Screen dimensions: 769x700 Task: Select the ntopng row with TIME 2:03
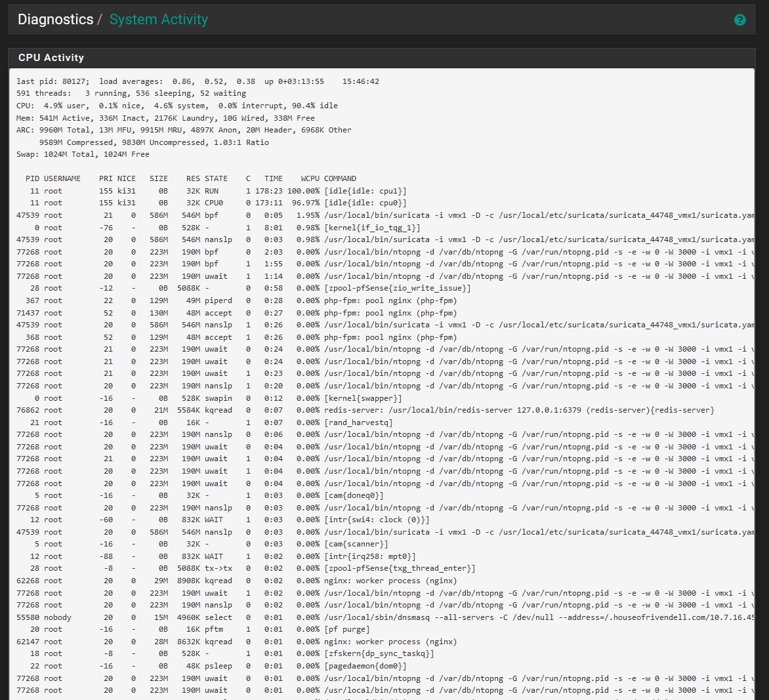point(385,252)
